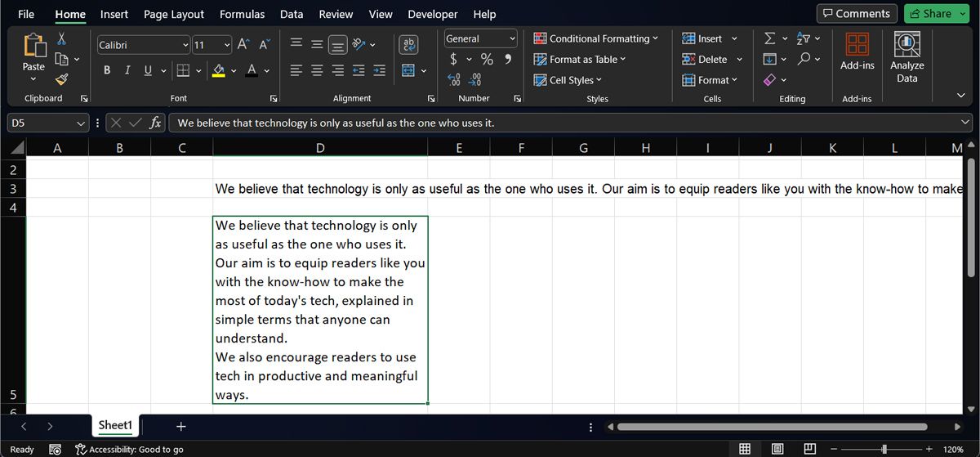Screen dimensions: 980x457
Task: Click the AutoSum sigma icon
Action: click(769, 38)
